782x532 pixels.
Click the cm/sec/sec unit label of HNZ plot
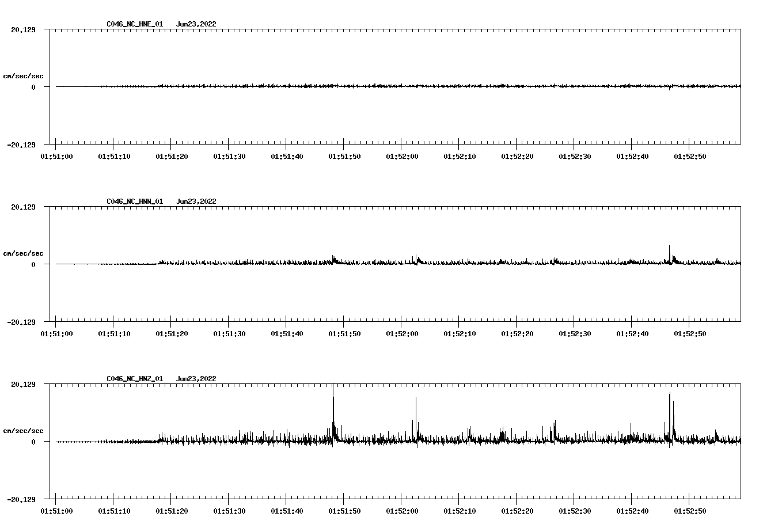[x=24, y=431]
